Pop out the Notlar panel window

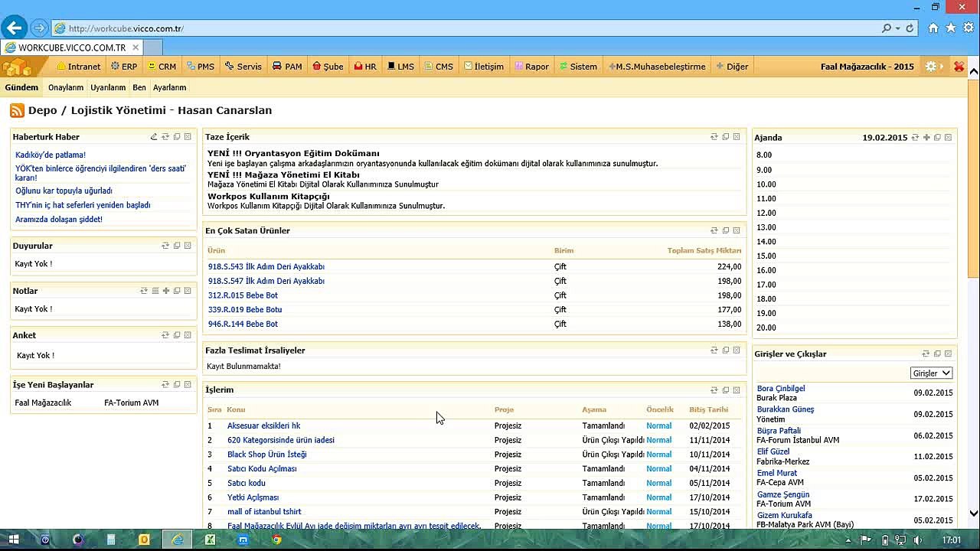pos(177,291)
